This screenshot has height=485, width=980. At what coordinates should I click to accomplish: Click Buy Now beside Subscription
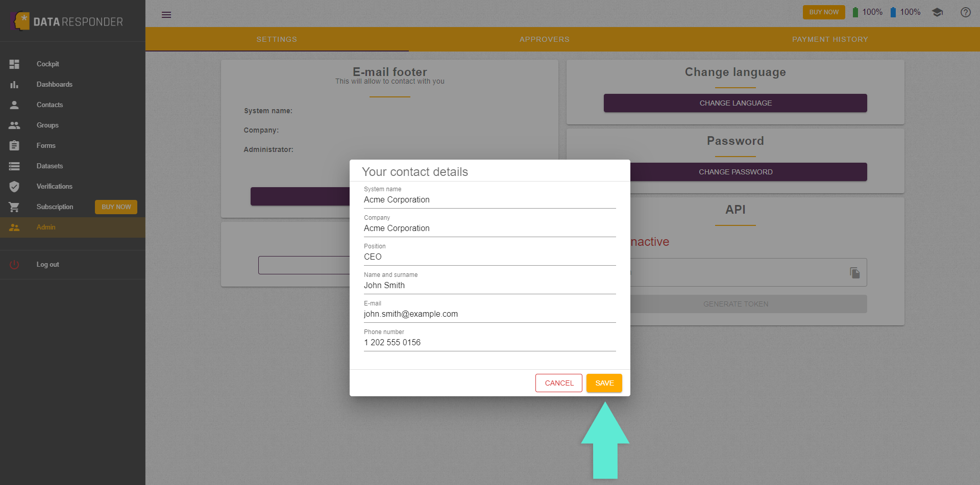(x=116, y=207)
